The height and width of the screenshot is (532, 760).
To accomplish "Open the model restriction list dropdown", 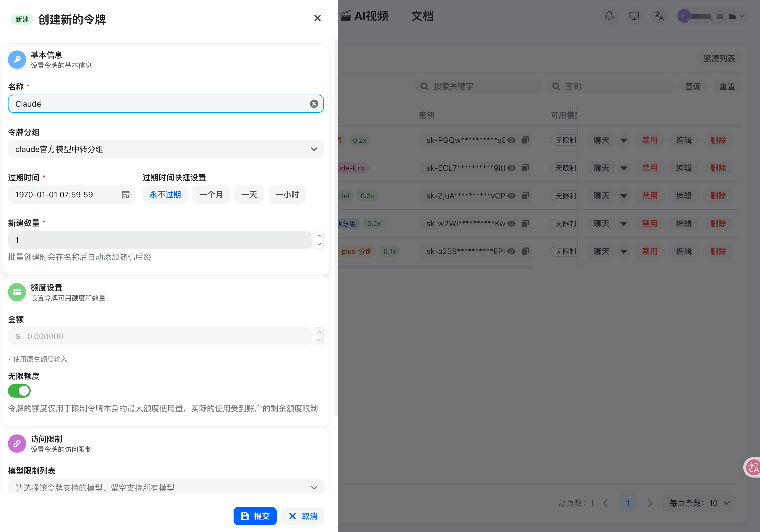I will pos(166,487).
